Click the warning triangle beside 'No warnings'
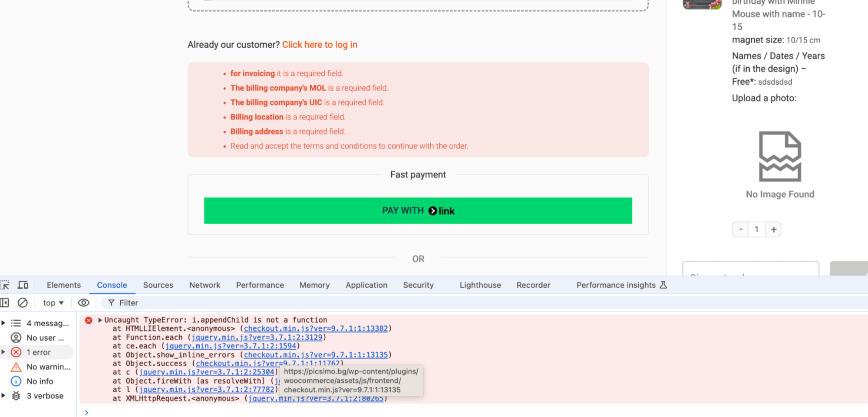Screen dimensions: 868x417 coord(16,367)
